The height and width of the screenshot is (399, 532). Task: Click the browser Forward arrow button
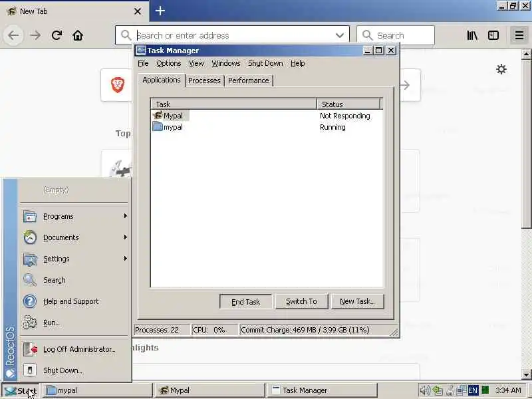coord(35,35)
